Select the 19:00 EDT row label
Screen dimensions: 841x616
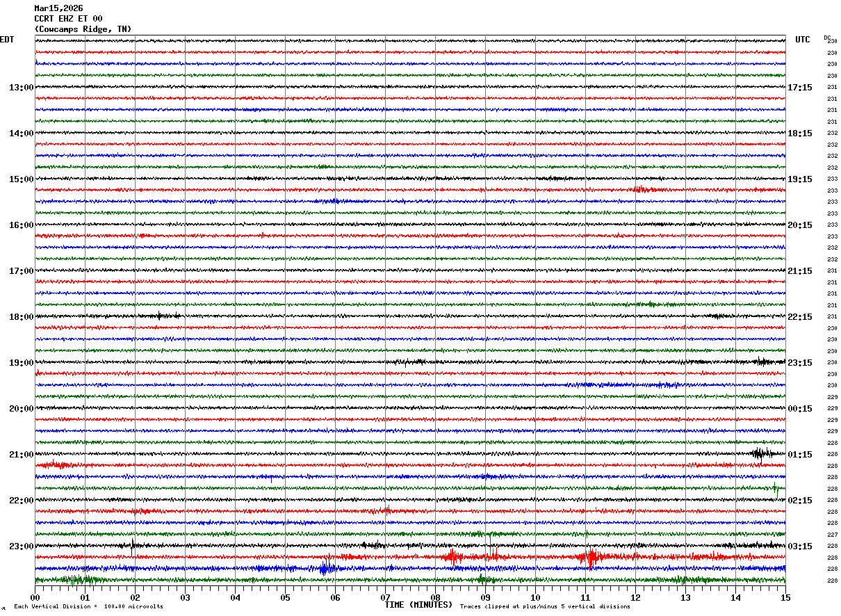(22, 363)
